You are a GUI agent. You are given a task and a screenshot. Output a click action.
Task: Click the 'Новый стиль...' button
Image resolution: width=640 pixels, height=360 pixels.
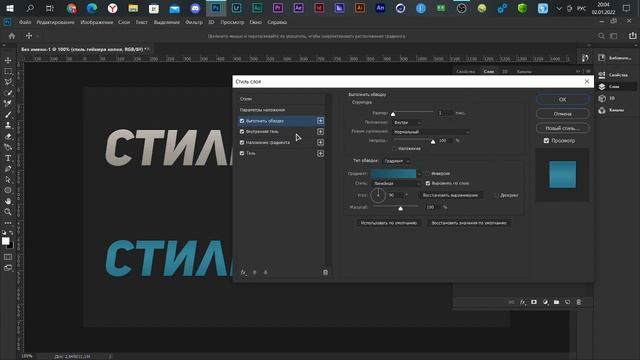[x=562, y=128]
